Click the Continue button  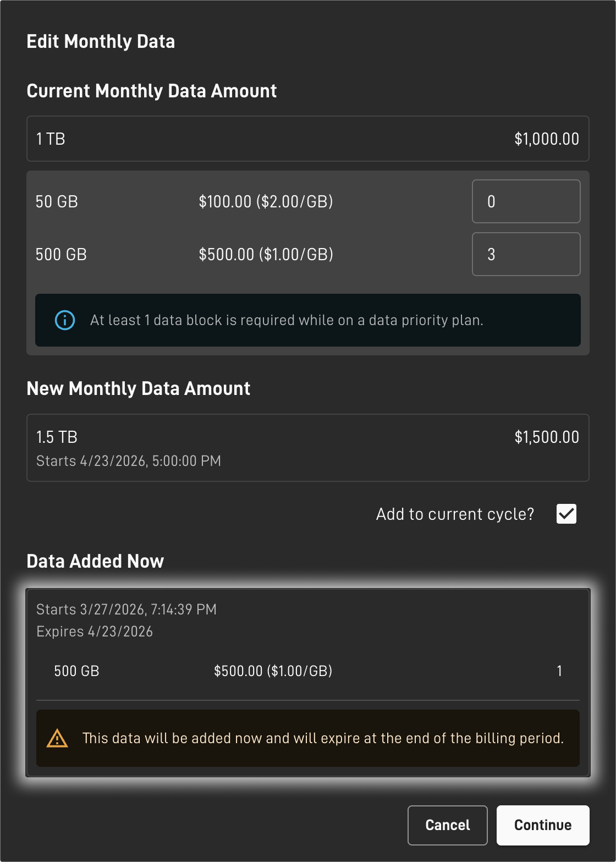tap(543, 825)
